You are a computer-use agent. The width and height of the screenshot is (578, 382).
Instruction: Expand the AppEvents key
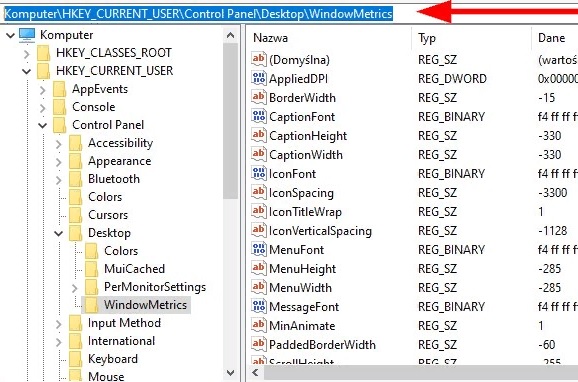coord(43,90)
